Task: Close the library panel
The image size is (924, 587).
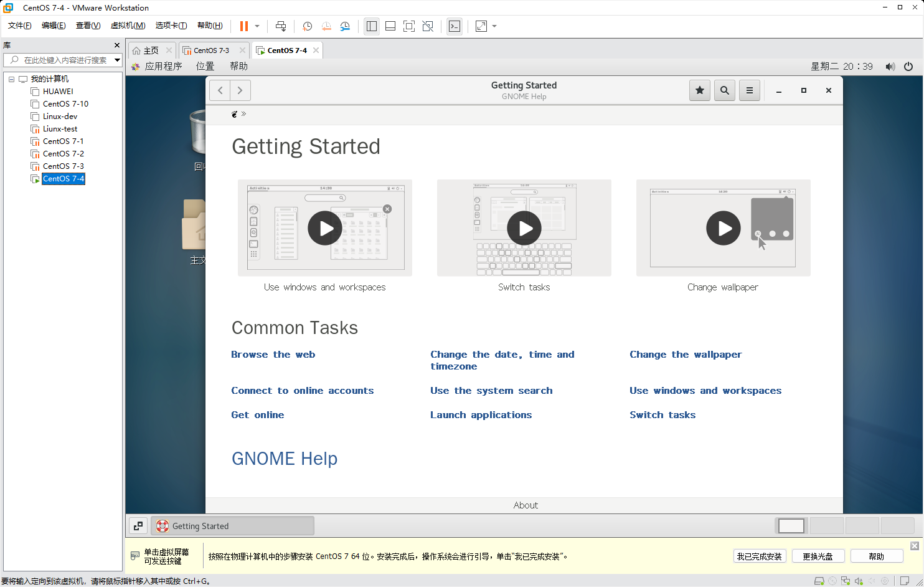Action: [x=117, y=45]
